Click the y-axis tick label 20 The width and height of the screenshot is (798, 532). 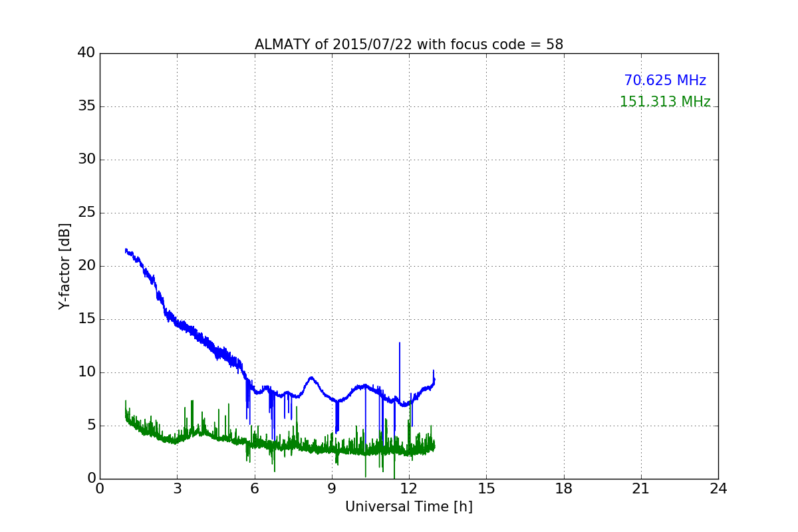[86, 265]
